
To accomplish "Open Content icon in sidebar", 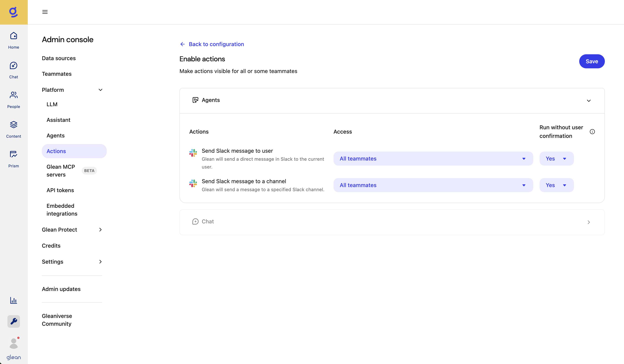I will (x=14, y=129).
